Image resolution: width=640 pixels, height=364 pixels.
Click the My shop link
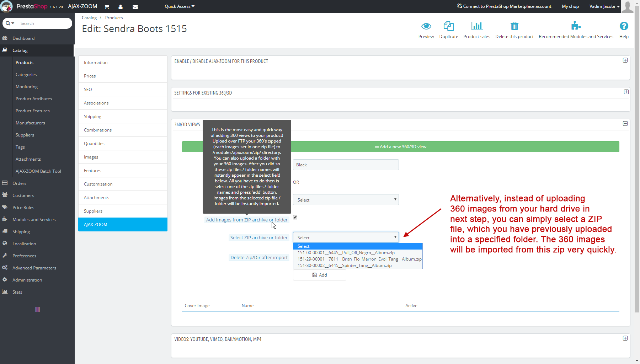click(570, 6)
